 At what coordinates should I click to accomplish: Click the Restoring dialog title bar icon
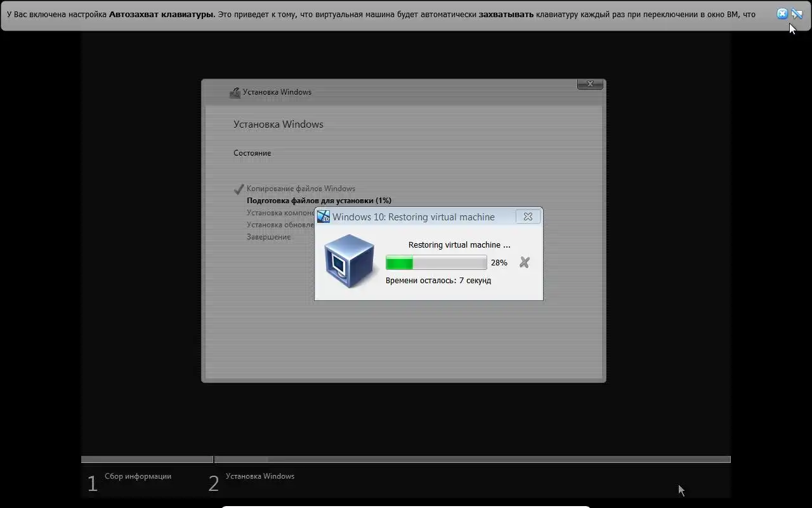pos(324,217)
